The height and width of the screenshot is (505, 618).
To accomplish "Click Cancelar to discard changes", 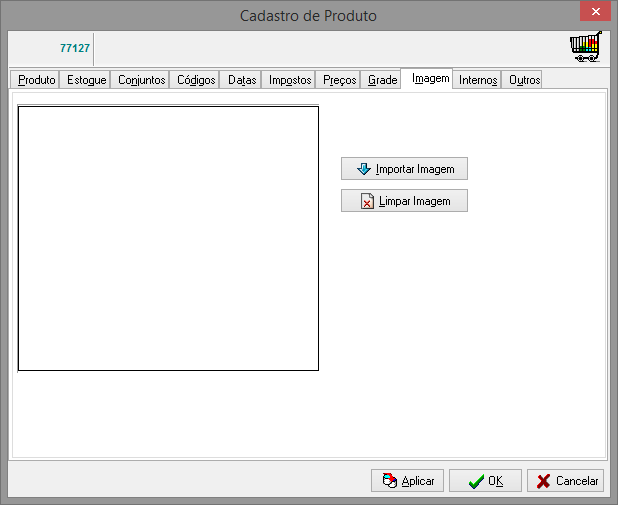I will [565, 481].
